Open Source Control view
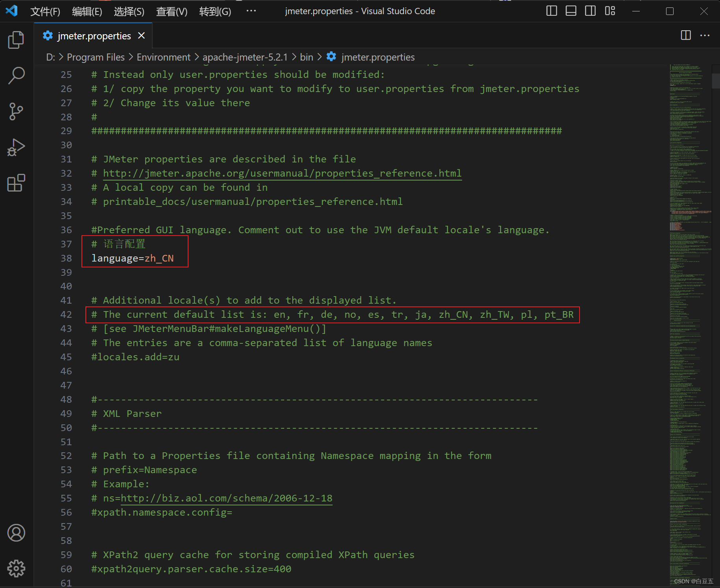 click(16, 111)
